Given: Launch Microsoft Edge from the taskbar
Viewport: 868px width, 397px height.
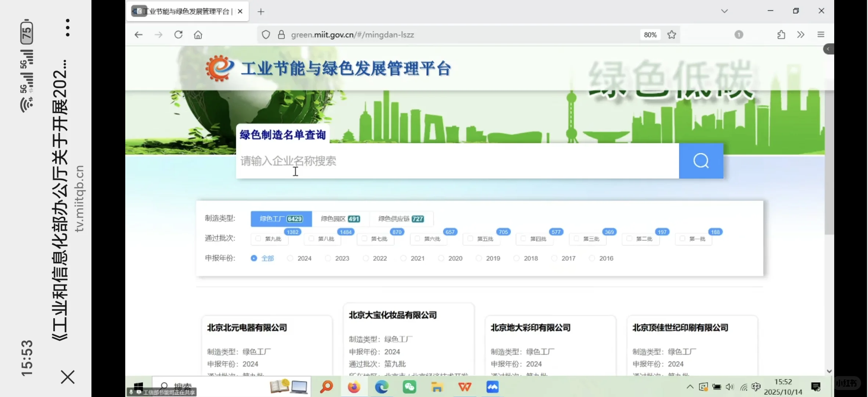Looking at the screenshot, I should [382, 387].
